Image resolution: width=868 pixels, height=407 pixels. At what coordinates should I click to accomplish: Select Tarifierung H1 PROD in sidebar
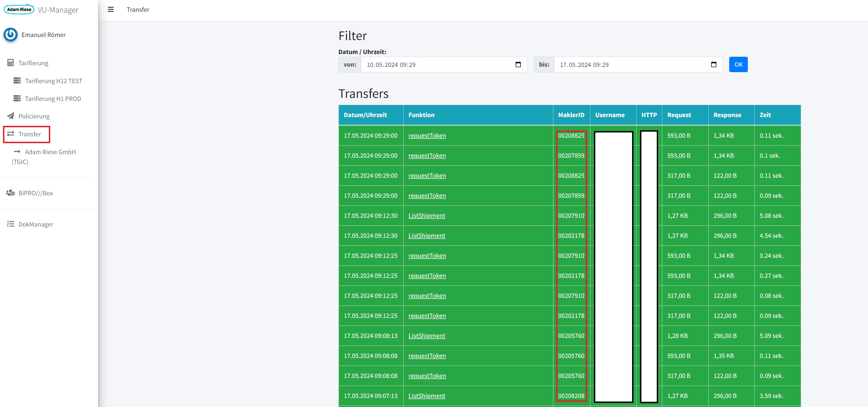point(53,99)
